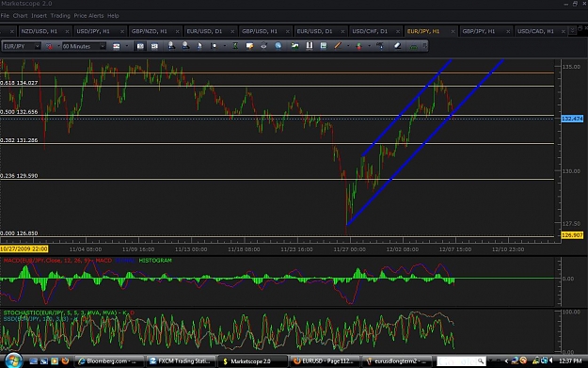Open the chart tab list overflow arrow
Image resolution: width=588 pixels, height=368 pixels.
point(572,30)
